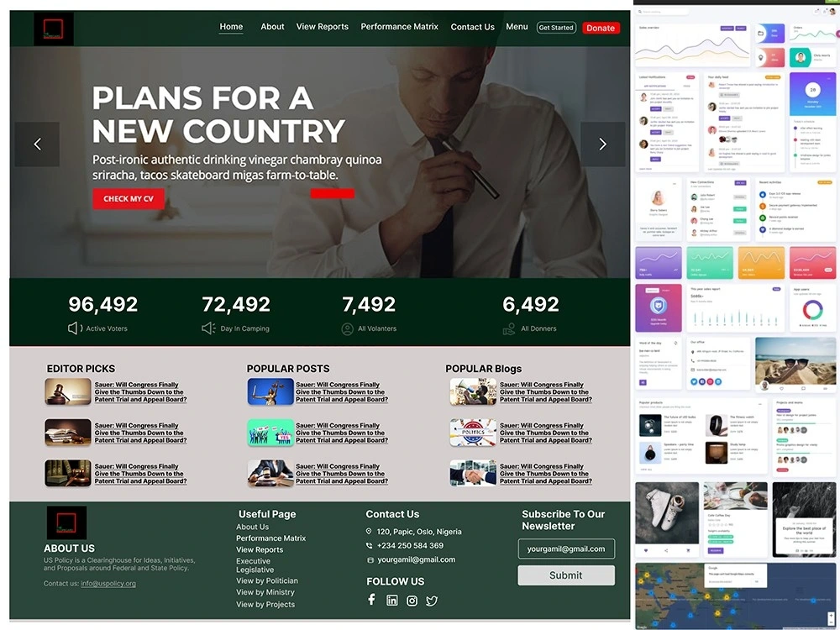The width and height of the screenshot is (840, 630).
Task: Click the world map widget in dashboard
Action: tap(736, 596)
